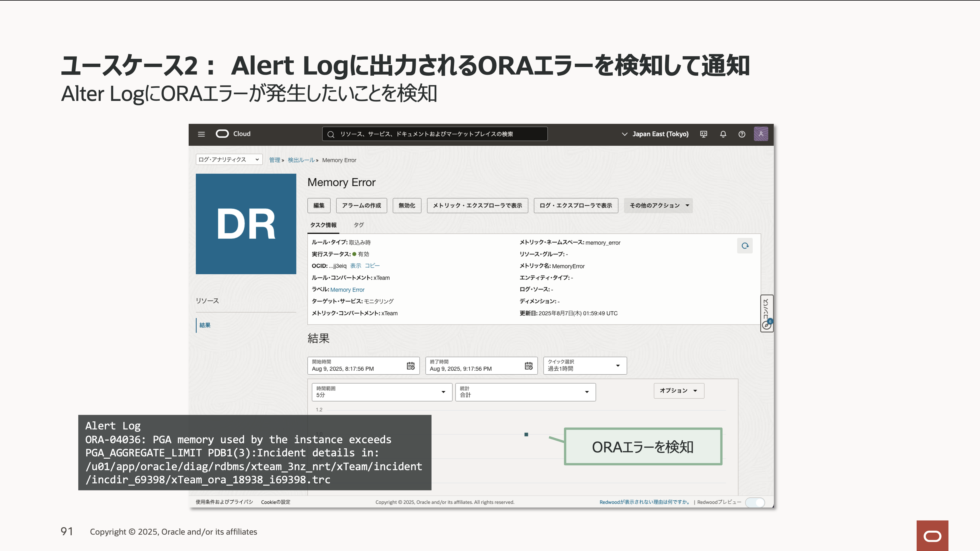Viewport: 980px width, 551px height.
Task: Expand the その他のアクション dropdown
Action: click(x=658, y=205)
